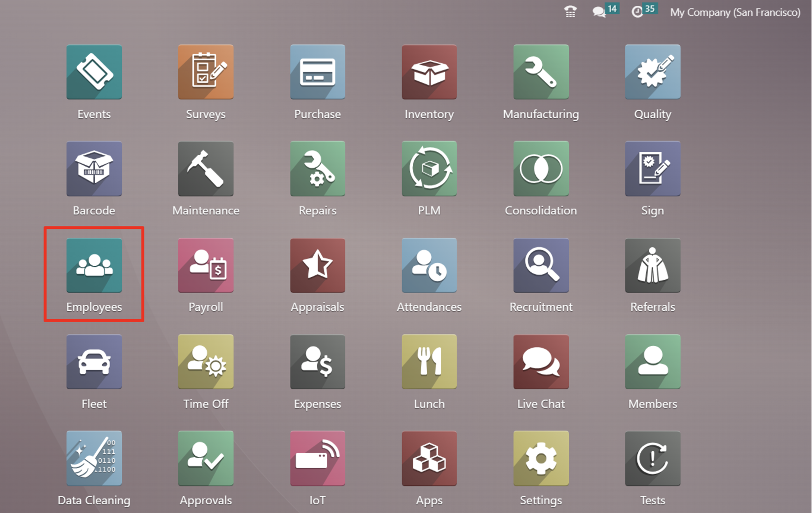Screen dimensions: 812x513
Task: Open the Employees app
Action: (94, 265)
